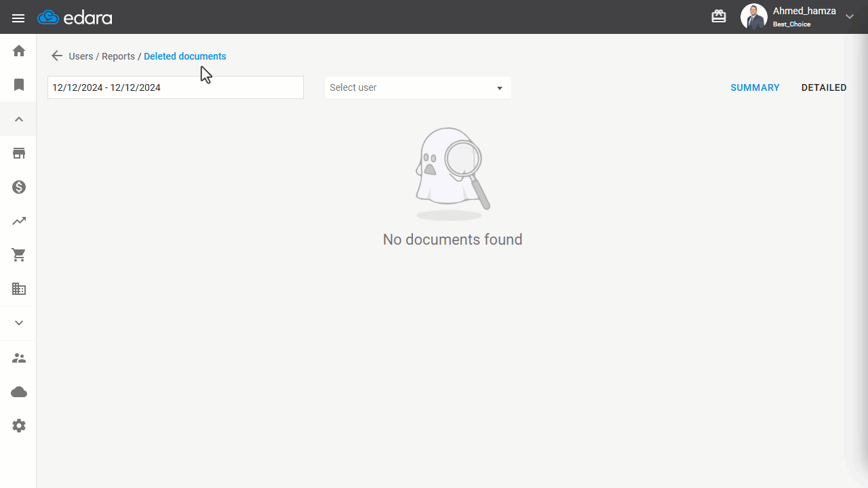Navigate to Reports breadcrumb link
The width and height of the screenshot is (868, 488).
coord(118,56)
